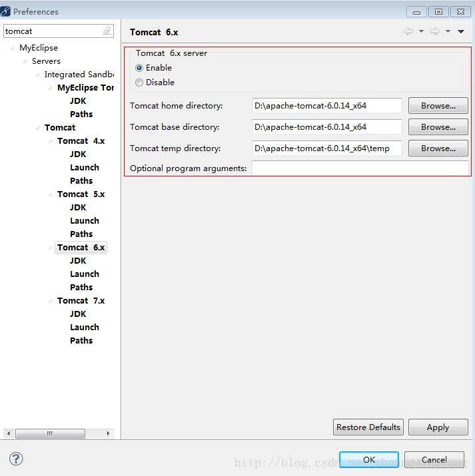The width and height of the screenshot is (475, 476).
Task: Collapse the Tomcat 7.x node arrow
Action: point(50,301)
